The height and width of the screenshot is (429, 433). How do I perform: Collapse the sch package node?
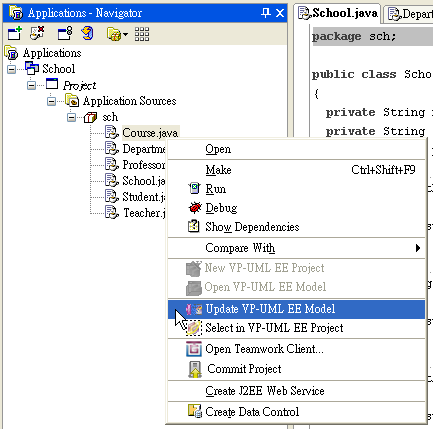(72, 117)
